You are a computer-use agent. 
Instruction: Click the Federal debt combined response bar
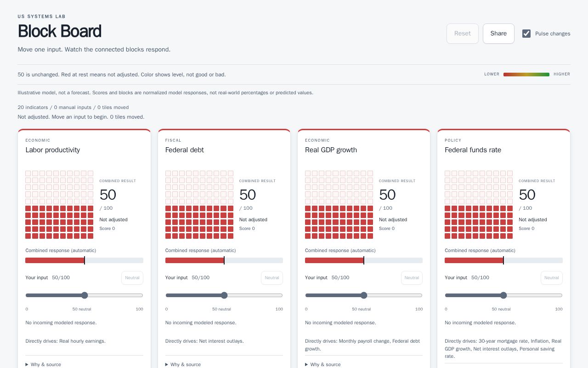click(x=224, y=260)
